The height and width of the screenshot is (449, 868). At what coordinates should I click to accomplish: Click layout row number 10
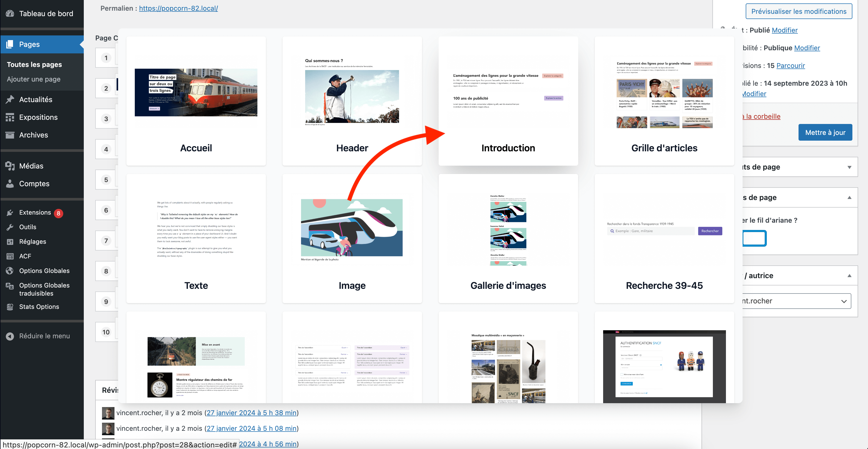tap(106, 332)
